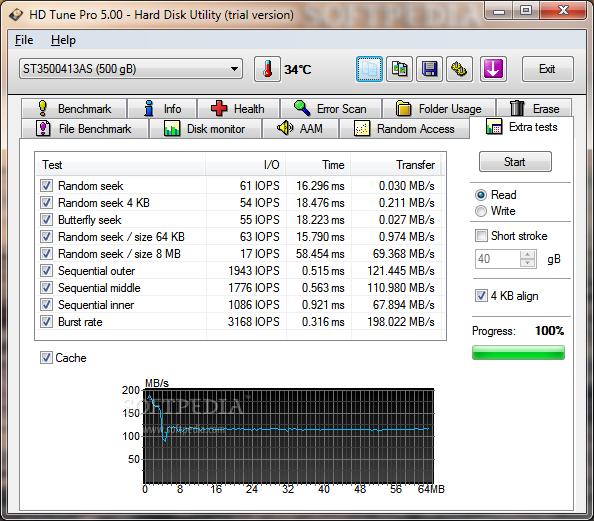This screenshot has height=521, width=594.
Task: Click the 34°C temperature reading
Action: point(298,70)
